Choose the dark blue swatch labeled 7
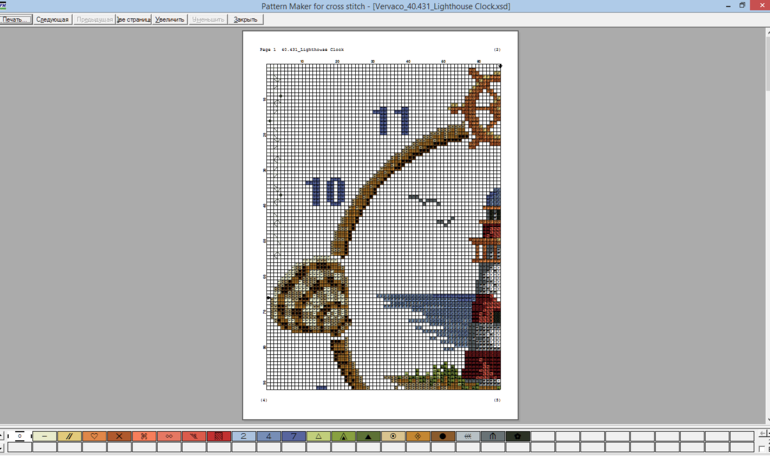Image resolution: width=770 pixels, height=456 pixels. click(x=294, y=437)
